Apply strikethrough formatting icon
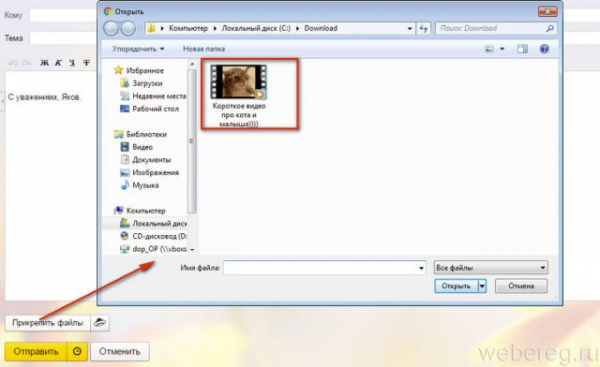This screenshot has width=600, height=367. 87,63
